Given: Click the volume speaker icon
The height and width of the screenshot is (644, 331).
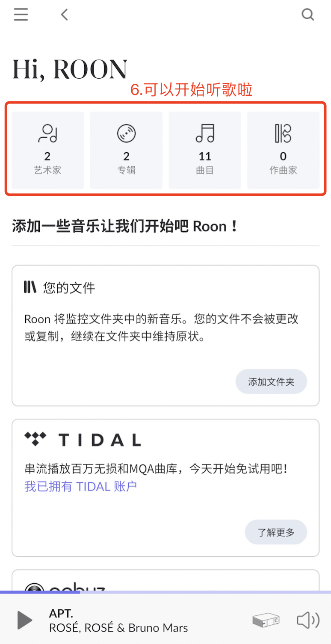Looking at the screenshot, I should click(307, 620).
